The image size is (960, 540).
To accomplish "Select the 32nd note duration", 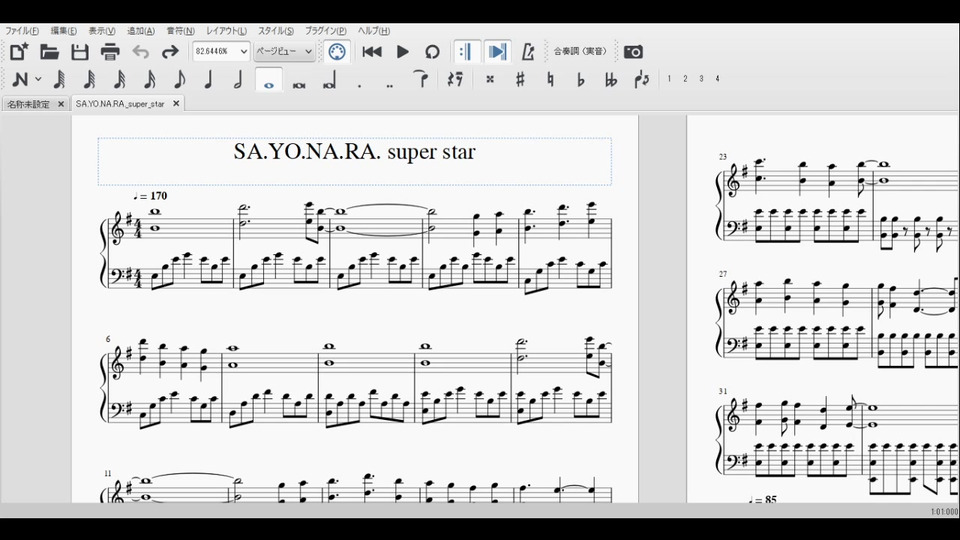I will [x=119, y=79].
